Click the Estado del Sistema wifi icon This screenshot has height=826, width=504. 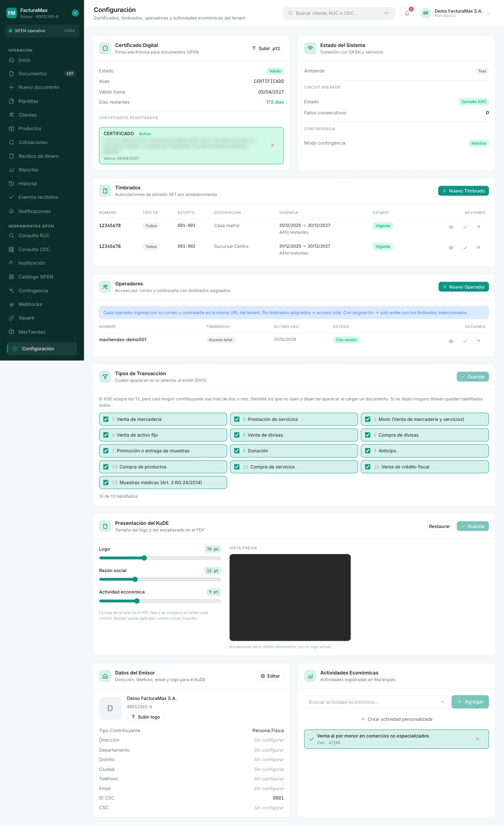[310, 48]
